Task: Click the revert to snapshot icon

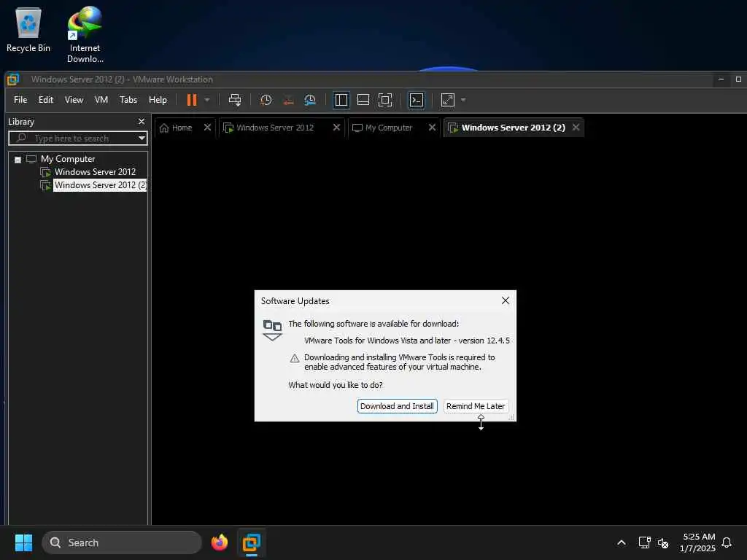Action: tap(288, 100)
